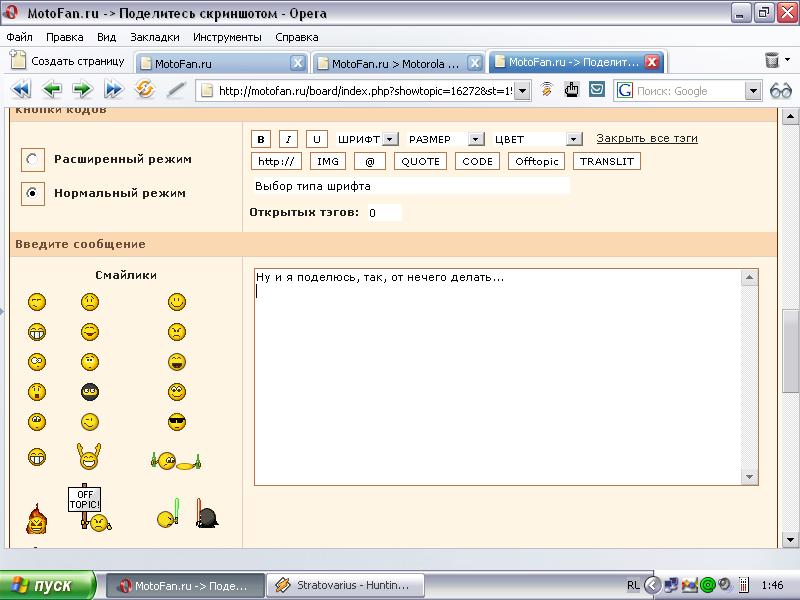The width and height of the screenshot is (800, 600).
Task: Click Закрыть все тэги link
Action: (x=647, y=138)
